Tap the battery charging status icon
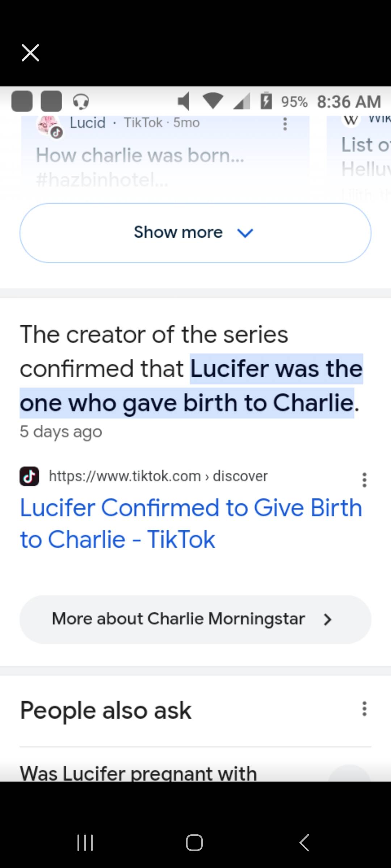Viewport: 391px width, 868px height. coord(266,101)
